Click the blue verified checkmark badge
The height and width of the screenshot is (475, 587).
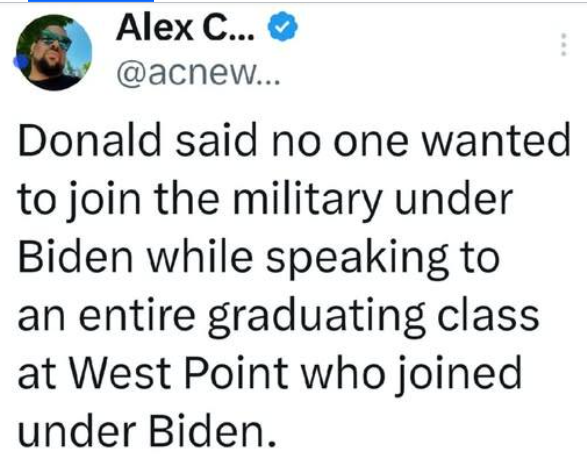click(x=282, y=26)
